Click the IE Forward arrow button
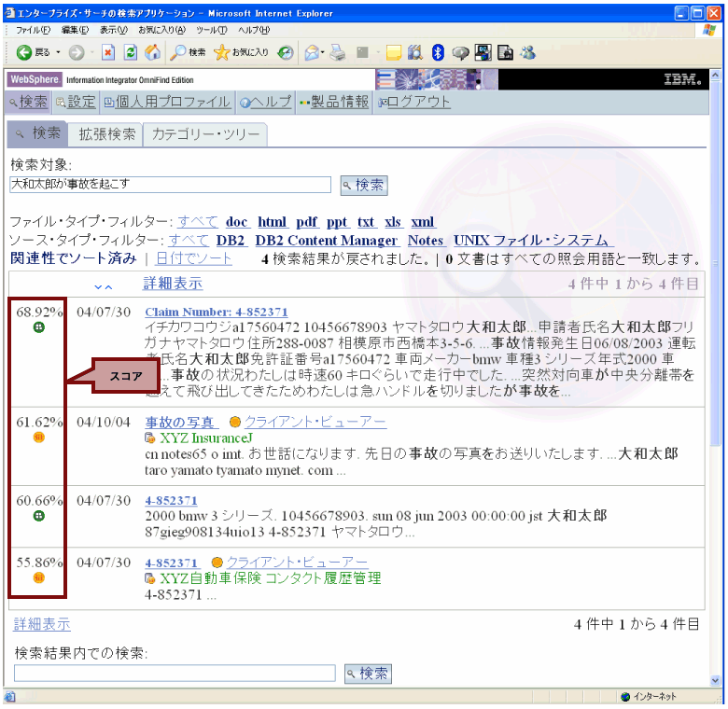728x709 pixels. point(77,52)
